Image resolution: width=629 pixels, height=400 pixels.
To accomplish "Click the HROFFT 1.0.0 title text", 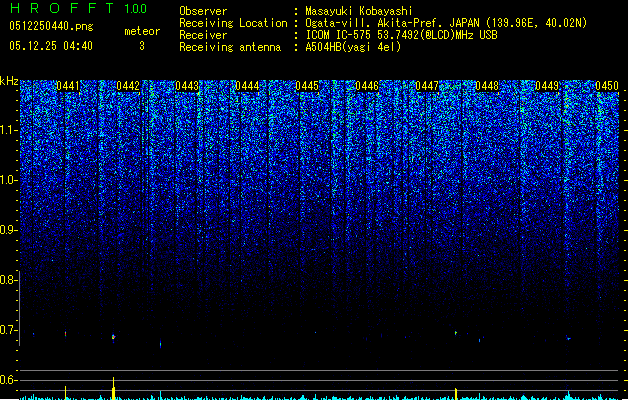I will coord(78,8).
